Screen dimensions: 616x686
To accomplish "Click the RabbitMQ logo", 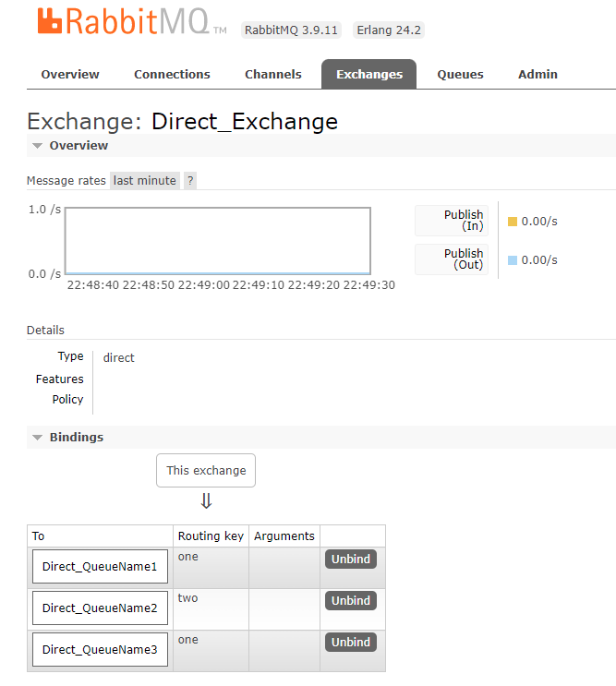I will (x=132, y=21).
